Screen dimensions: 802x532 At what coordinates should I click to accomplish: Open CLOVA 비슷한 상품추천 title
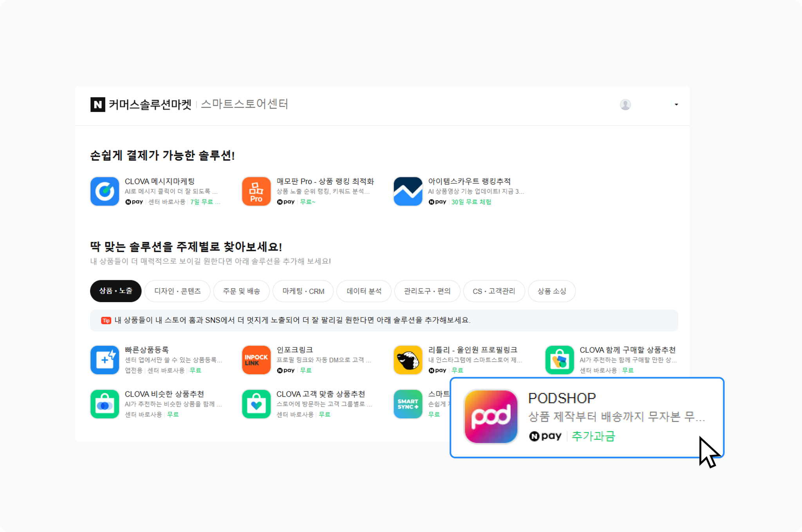click(x=164, y=394)
